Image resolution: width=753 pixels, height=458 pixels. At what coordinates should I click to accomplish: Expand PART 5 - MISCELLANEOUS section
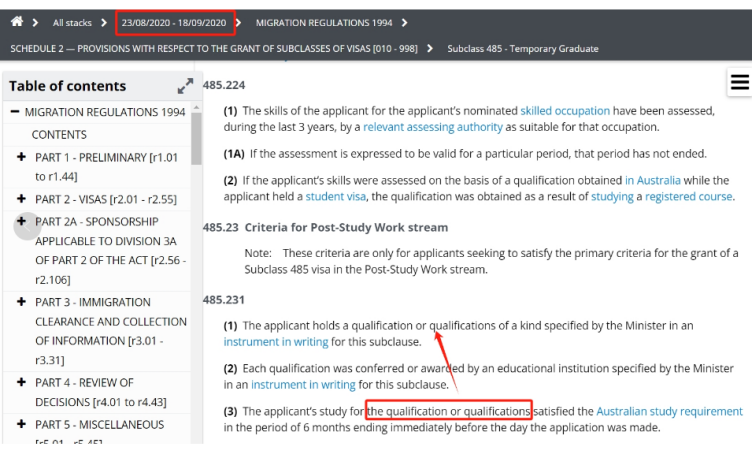coord(21,424)
